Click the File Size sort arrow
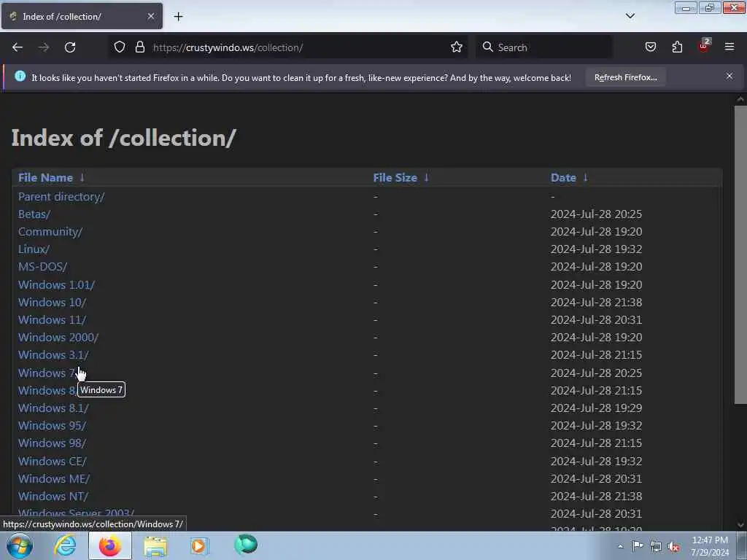This screenshot has height=560, width=747. tap(426, 178)
